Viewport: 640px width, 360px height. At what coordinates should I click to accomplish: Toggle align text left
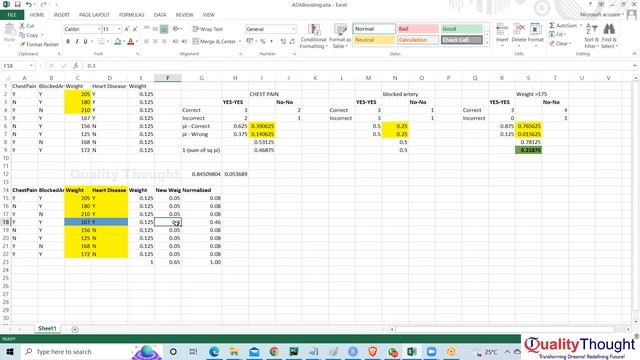click(147, 41)
